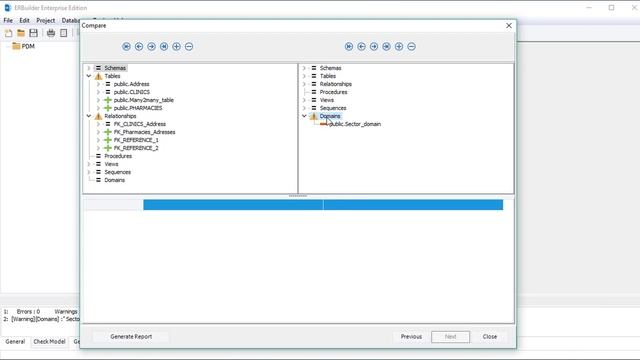640x360 pixels.
Task: Open the File menu
Action: [8, 20]
